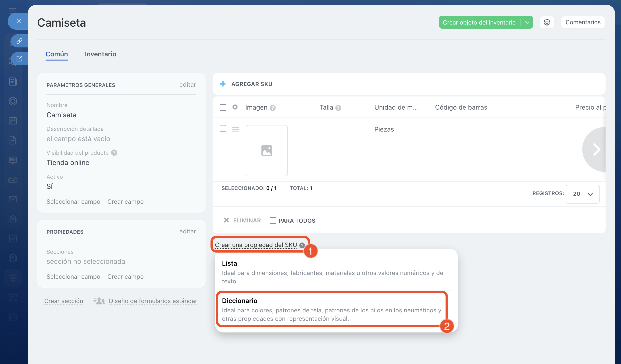621x364 pixels.
Task: Click the open in new window icon
Action: tap(19, 58)
